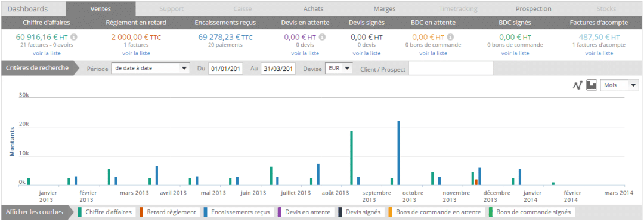The image size is (644, 222).
Task: Open voir la liste under Règlement en retard
Action: (136, 54)
